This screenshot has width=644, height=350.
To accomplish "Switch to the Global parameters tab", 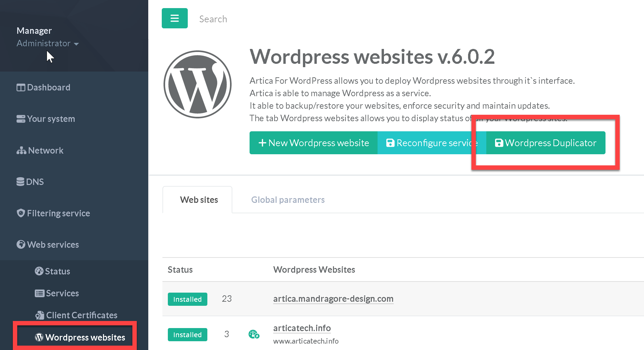I will coord(288,200).
